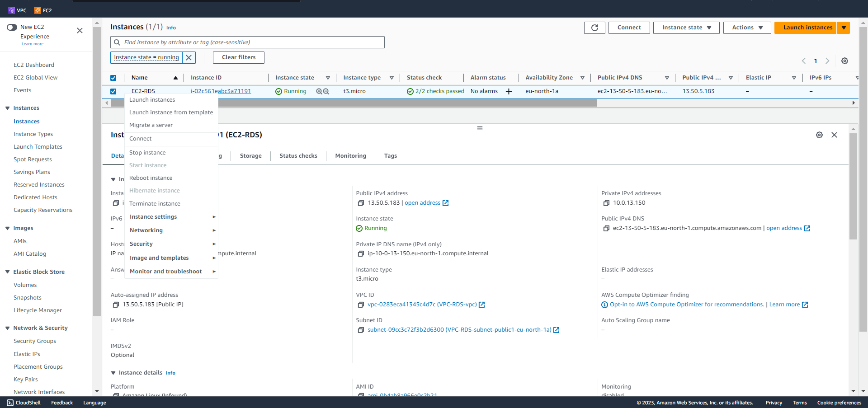Open the Networking submenu
Screen dimensions: 868x408
[171, 230]
